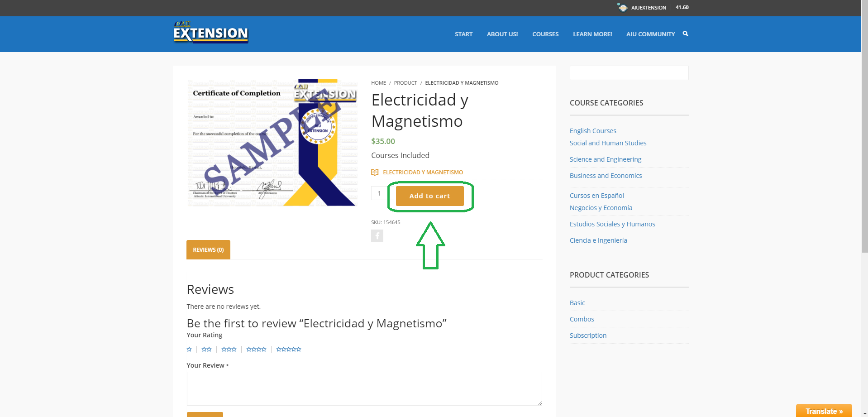This screenshot has height=417, width=868.
Task: Click the AIU Extension logo
Action: pos(211,33)
